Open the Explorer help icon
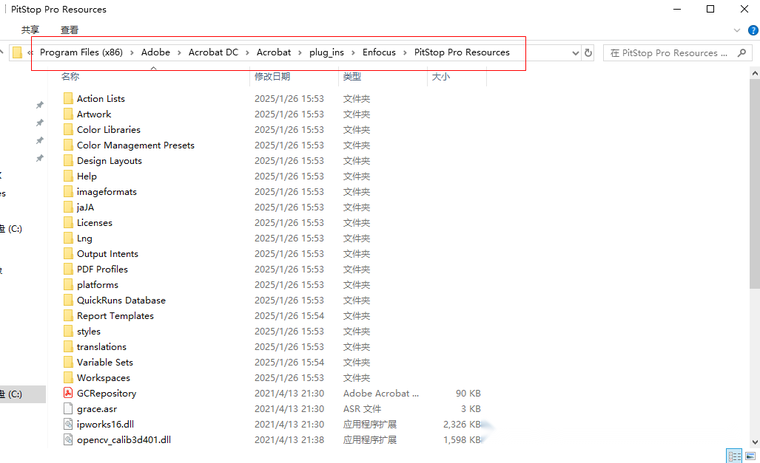This screenshot has height=463, width=760. point(753,30)
